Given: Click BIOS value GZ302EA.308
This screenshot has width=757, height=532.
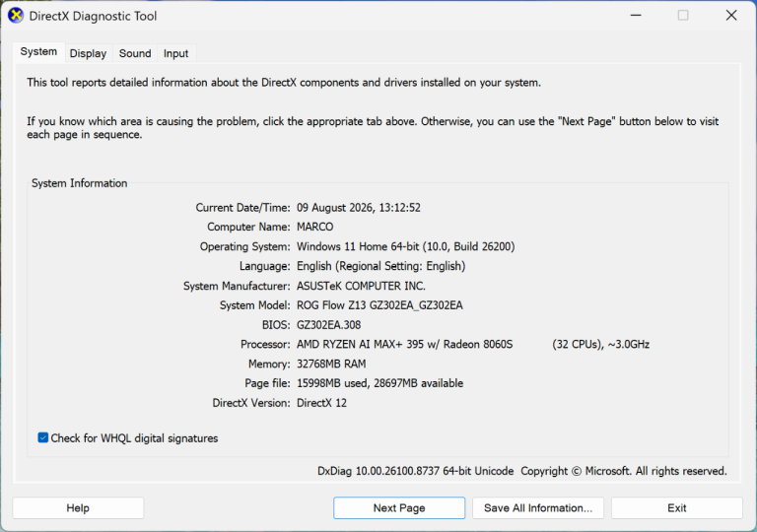Looking at the screenshot, I should point(329,325).
